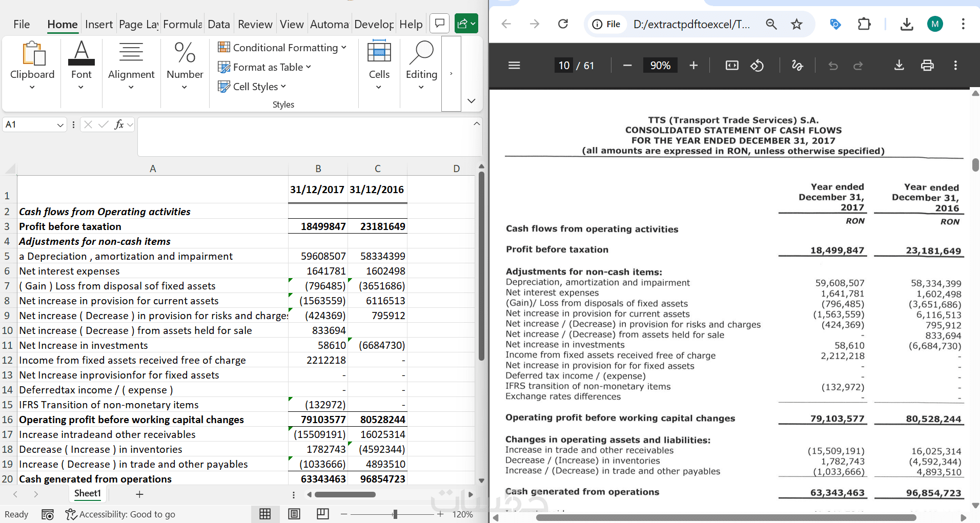
Task: Select column A header
Action: click(x=153, y=169)
